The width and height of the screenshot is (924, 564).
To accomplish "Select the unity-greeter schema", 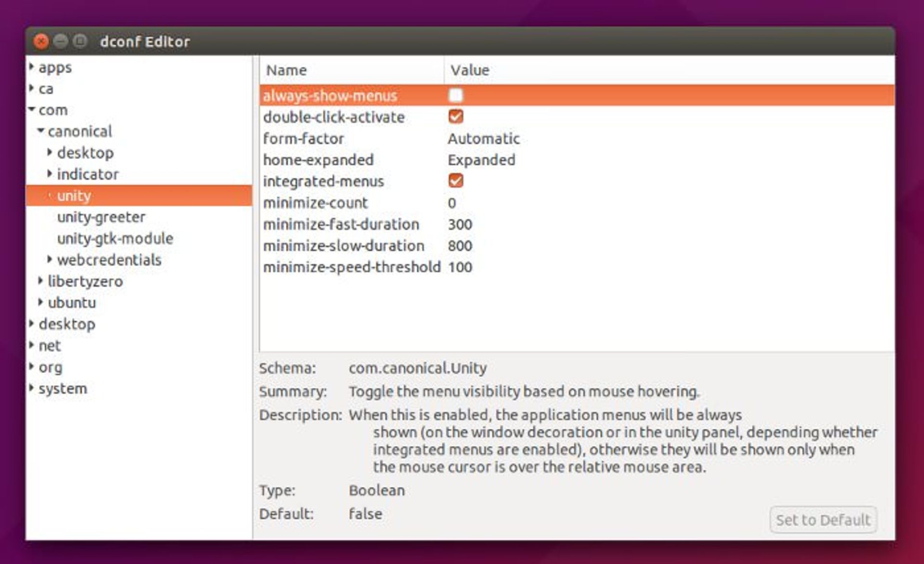I will 101,217.
